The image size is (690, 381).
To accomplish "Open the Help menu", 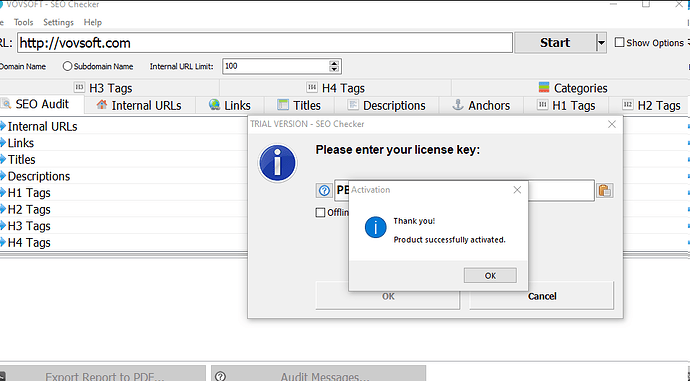I will tap(92, 22).
